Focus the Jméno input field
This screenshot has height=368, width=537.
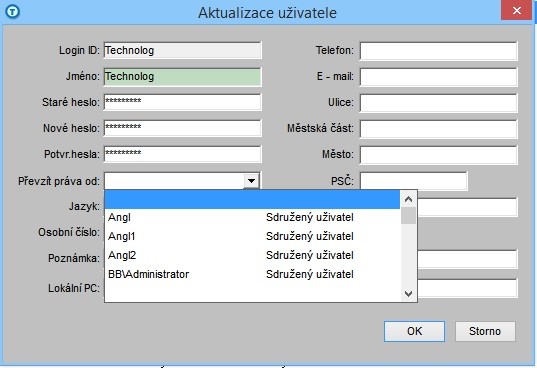click(x=183, y=76)
